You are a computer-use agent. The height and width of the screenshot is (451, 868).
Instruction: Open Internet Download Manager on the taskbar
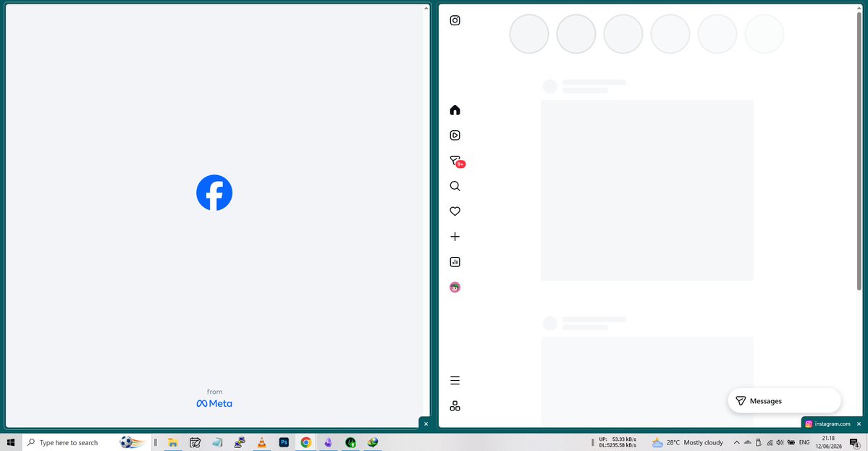pos(373,442)
